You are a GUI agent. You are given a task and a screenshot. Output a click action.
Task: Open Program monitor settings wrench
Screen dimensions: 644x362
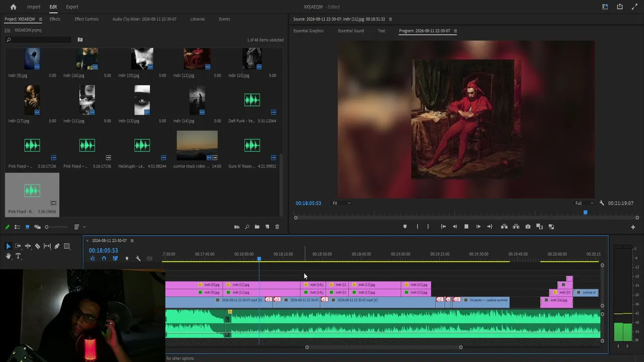tap(602, 203)
